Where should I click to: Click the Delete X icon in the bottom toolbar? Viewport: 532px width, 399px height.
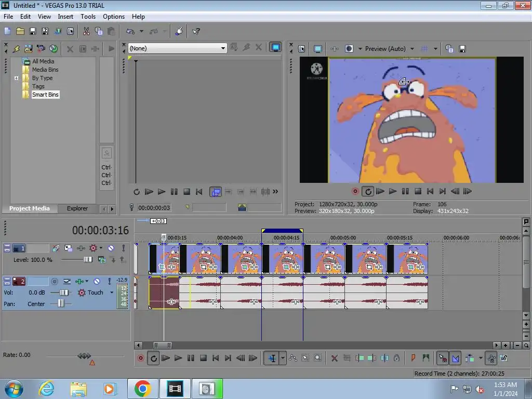tap(334, 358)
